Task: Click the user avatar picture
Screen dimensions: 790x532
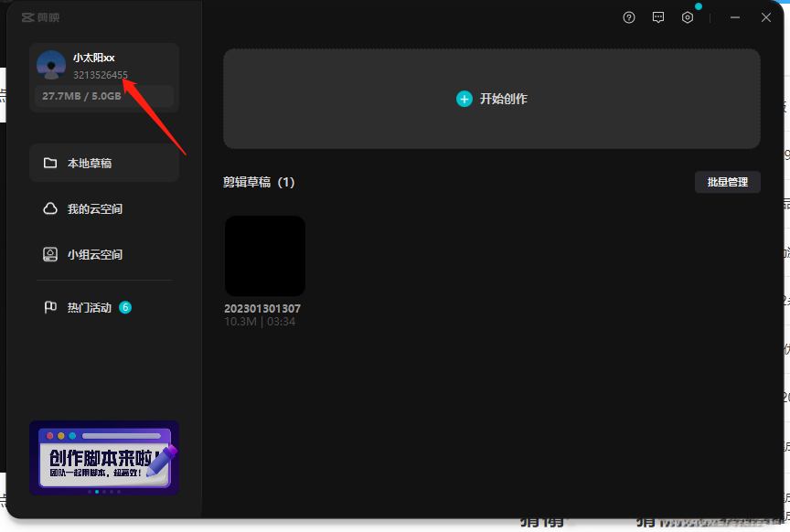Action: click(x=51, y=65)
